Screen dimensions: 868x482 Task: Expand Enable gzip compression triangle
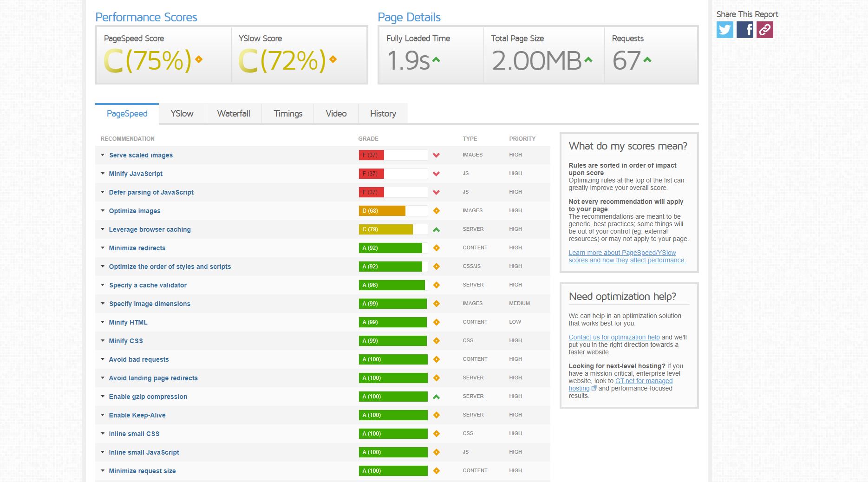[x=103, y=397]
